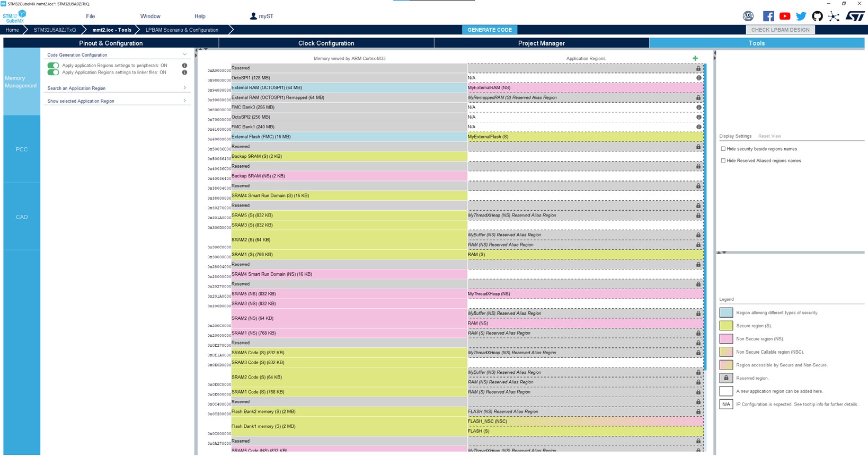Open the File menu
The image size is (868, 458).
click(x=91, y=16)
